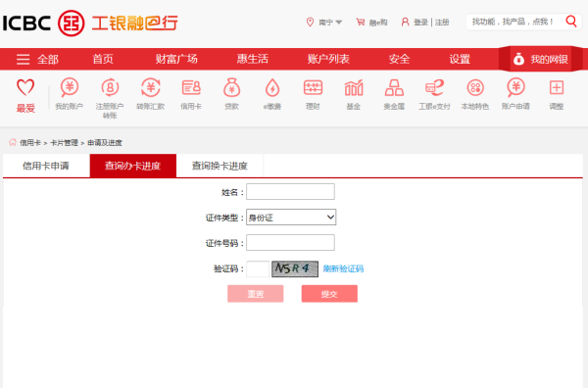This screenshot has width=588, height=388.
Task: Expand the 南宁 city dropdown
Action: 330,23
